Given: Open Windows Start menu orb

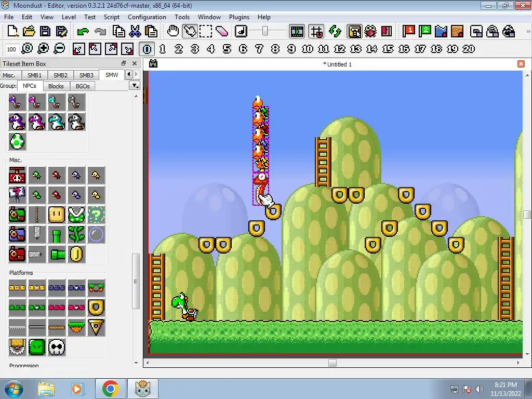Looking at the screenshot, I should point(14,389).
